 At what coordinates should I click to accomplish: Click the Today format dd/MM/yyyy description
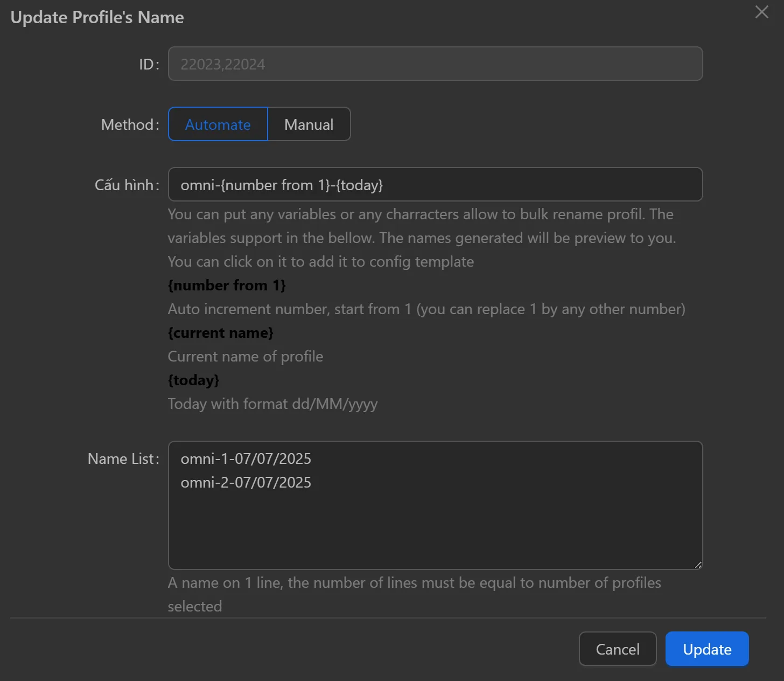[x=272, y=404]
